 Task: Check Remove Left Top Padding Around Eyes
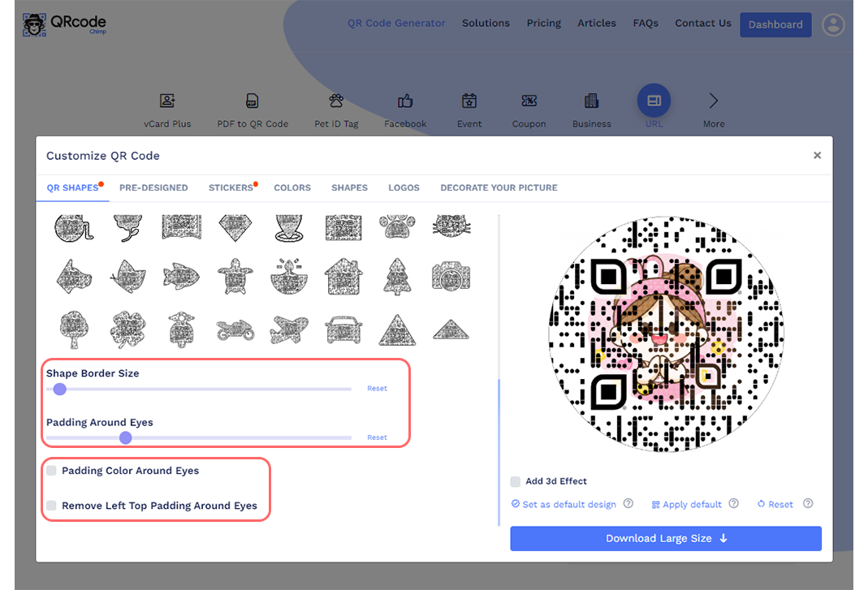point(52,506)
